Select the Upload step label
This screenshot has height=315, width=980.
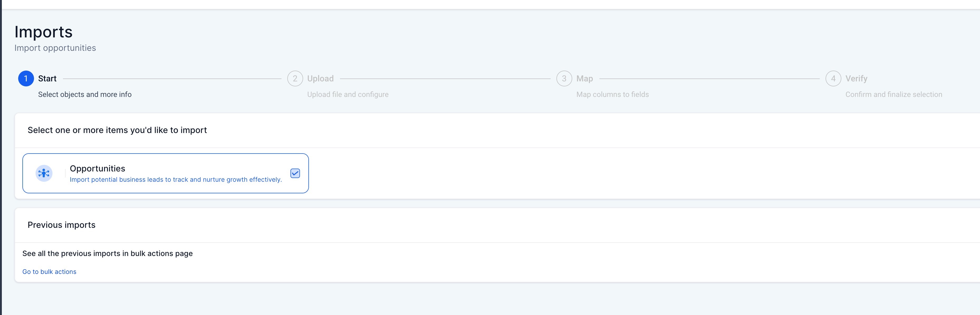pos(320,79)
